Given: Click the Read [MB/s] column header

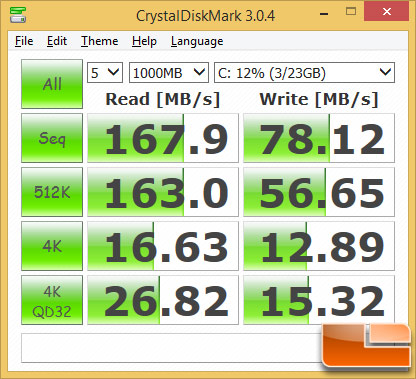Looking at the screenshot, I should click(163, 99).
